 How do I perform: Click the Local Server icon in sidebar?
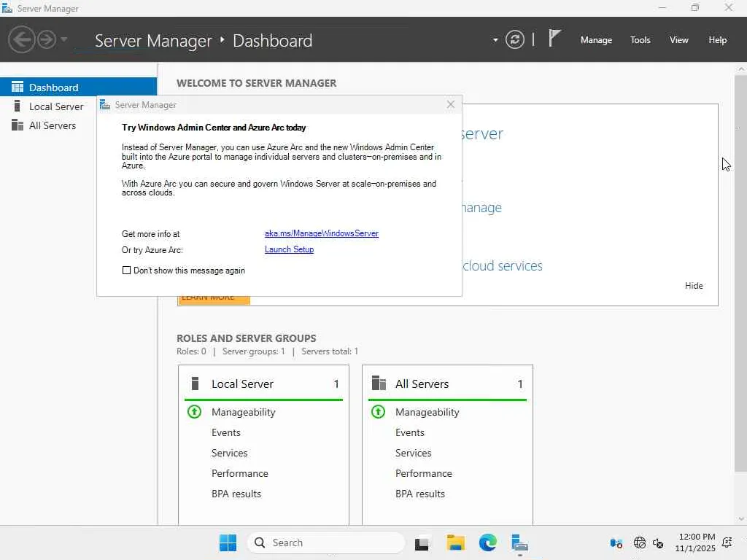[x=18, y=106]
